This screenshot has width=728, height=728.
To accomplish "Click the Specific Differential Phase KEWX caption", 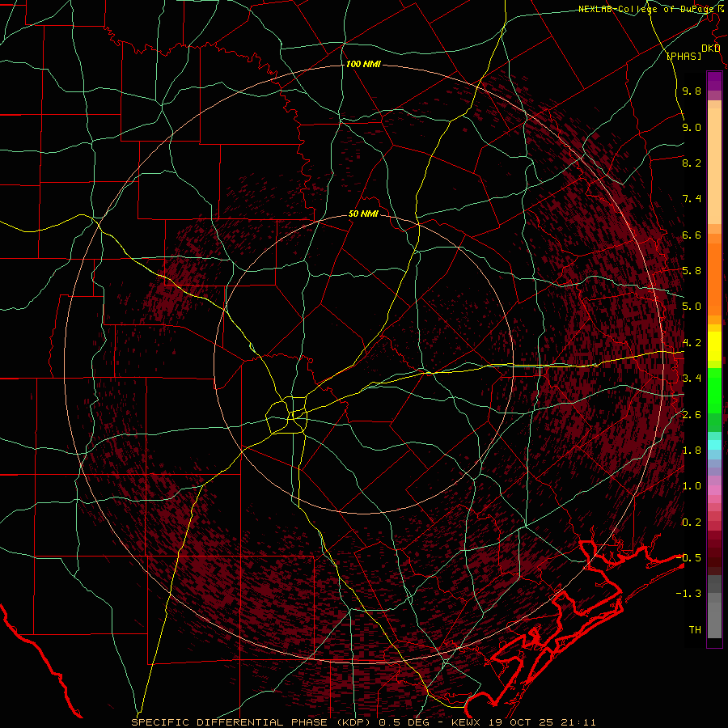I will tap(363, 722).
